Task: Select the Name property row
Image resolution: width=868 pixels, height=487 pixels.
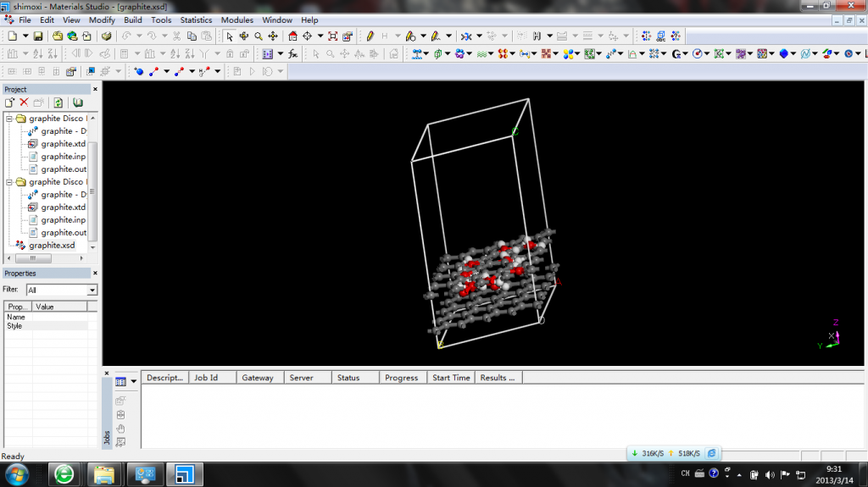Action: (x=50, y=317)
